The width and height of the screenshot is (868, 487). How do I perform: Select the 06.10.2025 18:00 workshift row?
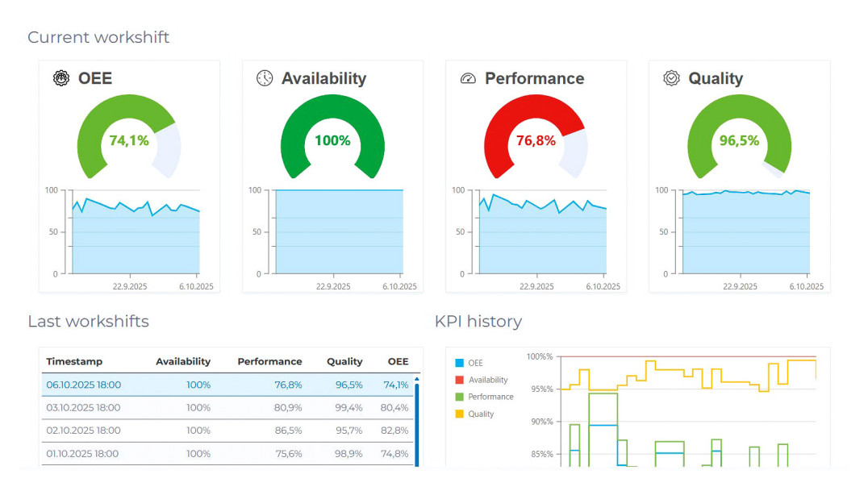coord(227,385)
